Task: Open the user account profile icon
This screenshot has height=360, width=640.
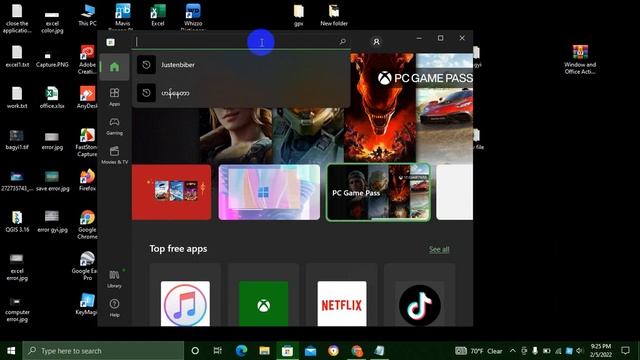Action: (x=376, y=42)
